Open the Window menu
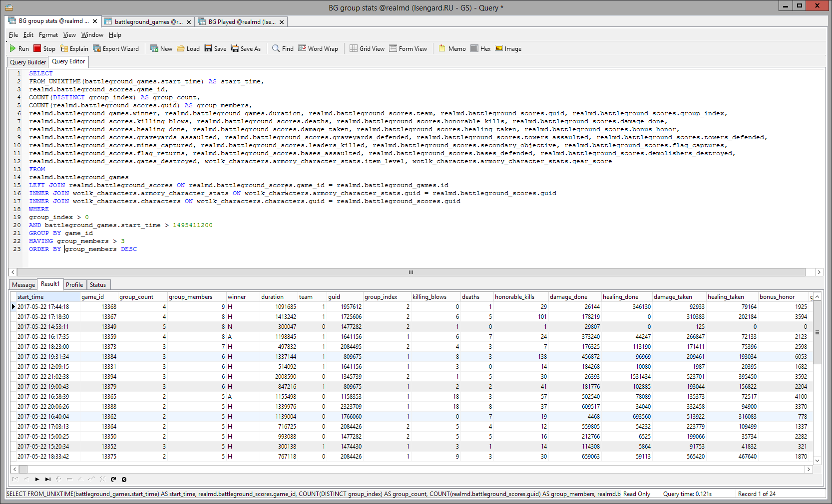 click(x=92, y=35)
